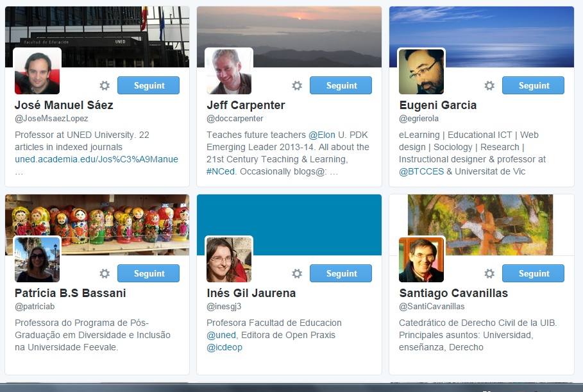583x392 pixels.
Task: Click Seguint button on Patrícia B.S Bassani card
Action: (x=148, y=273)
